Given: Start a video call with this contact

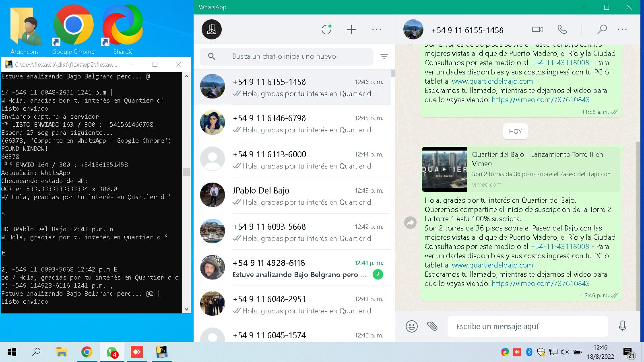Looking at the screenshot, I should click(x=537, y=29).
